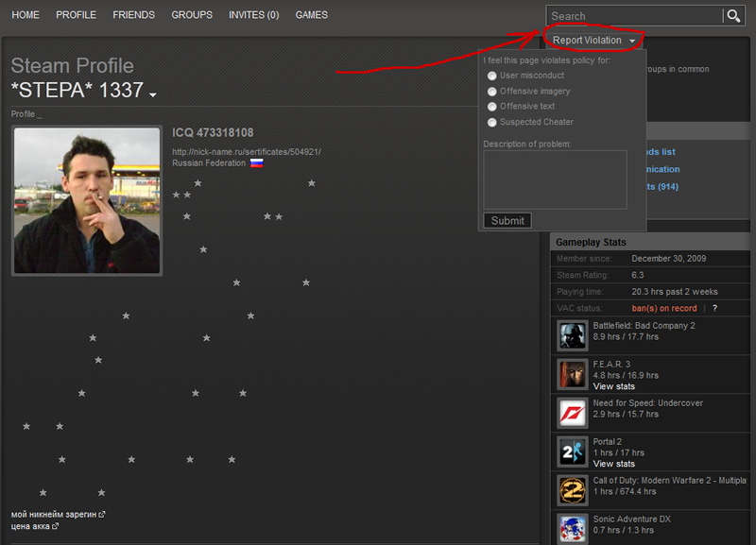Viewport: 756px width, 545px height.
Task: Click the '20.3 hrs past 2 weeks' playing time
Action: pos(675,292)
